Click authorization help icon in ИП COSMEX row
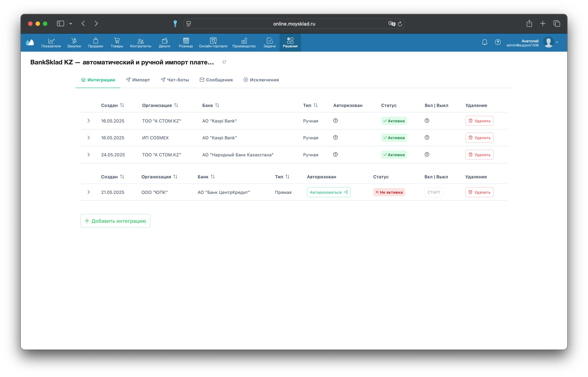The height and width of the screenshot is (377, 588). click(x=335, y=138)
